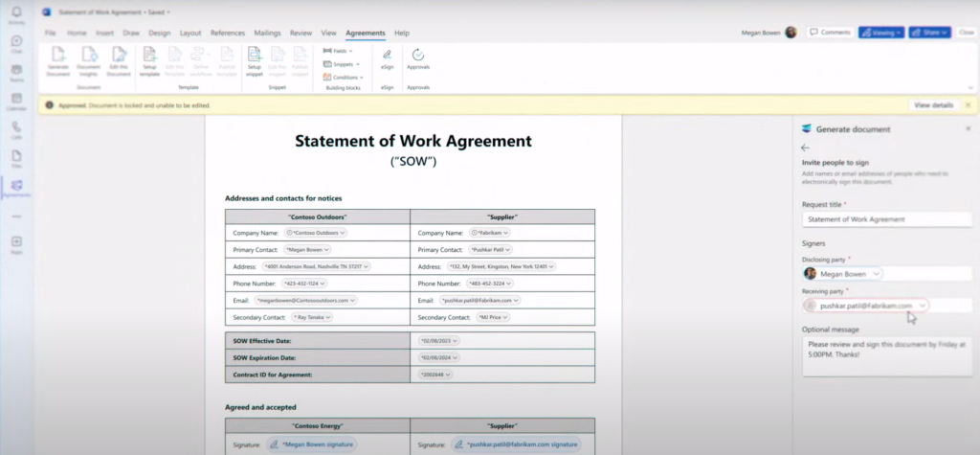Switch to the Draw tab
This screenshot has width=980, height=455.
[131, 33]
